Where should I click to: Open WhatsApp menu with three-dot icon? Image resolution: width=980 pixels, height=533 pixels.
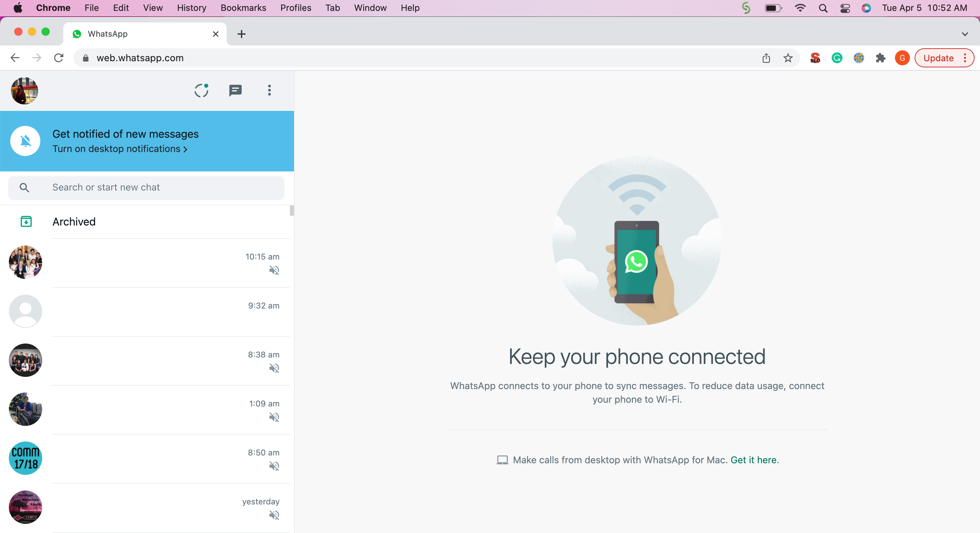pyautogui.click(x=269, y=90)
